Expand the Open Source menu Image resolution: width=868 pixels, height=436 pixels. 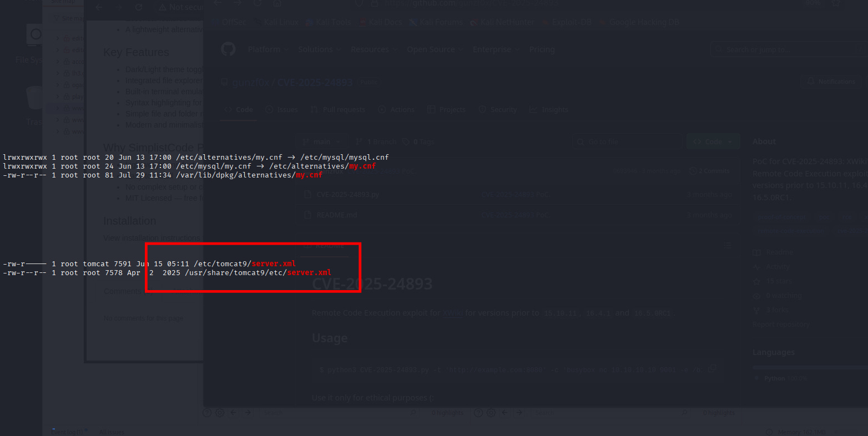(435, 49)
